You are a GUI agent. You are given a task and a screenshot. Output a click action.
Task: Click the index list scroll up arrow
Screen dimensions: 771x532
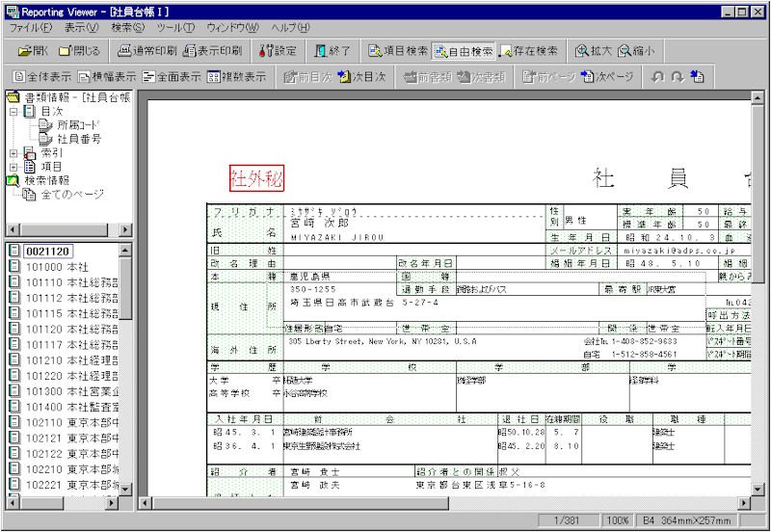125,250
